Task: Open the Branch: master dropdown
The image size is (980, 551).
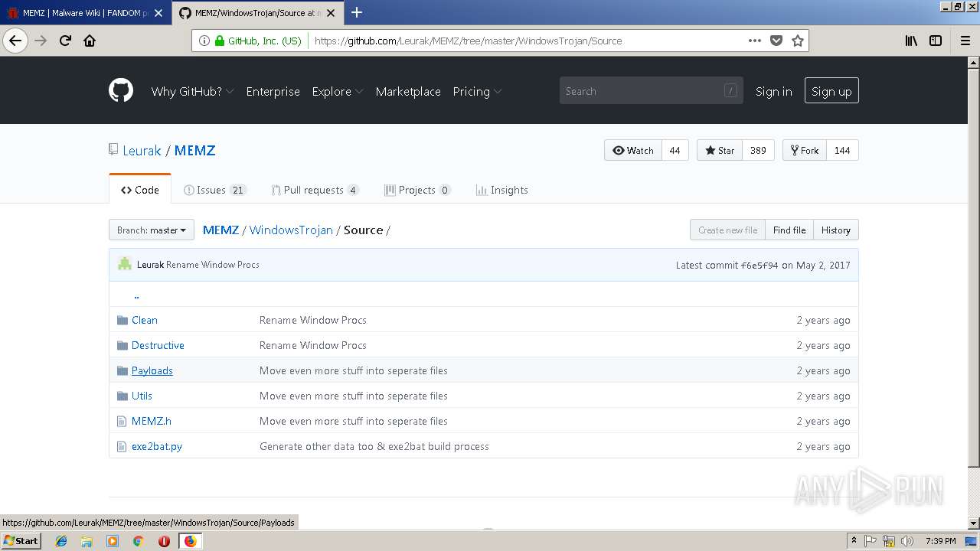Action: pos(152,230)
